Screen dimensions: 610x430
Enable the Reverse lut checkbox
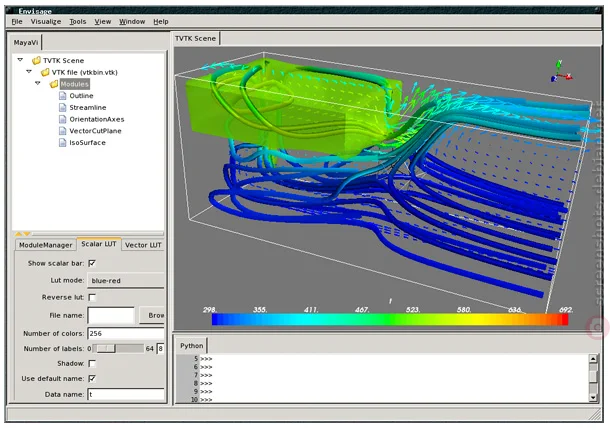pos(92,297)
